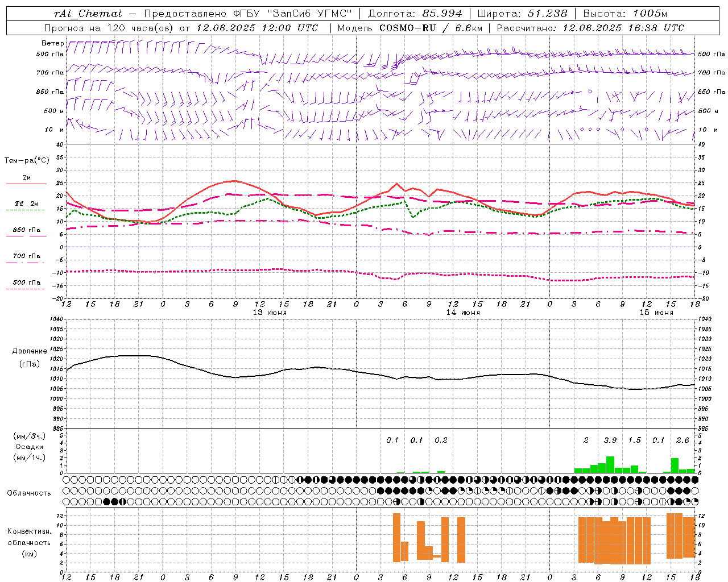Click the Ветер wind panel label
Image resolution: width=728 pixels, height=582 pixels.
[x=52, y=43]
